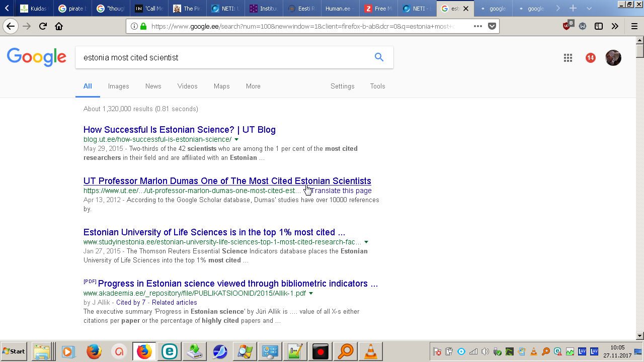Expand options arrow for akadeemia.ee result
Image resolution: width=644 pixels, height=362 pixels.
tap(311, 294)
